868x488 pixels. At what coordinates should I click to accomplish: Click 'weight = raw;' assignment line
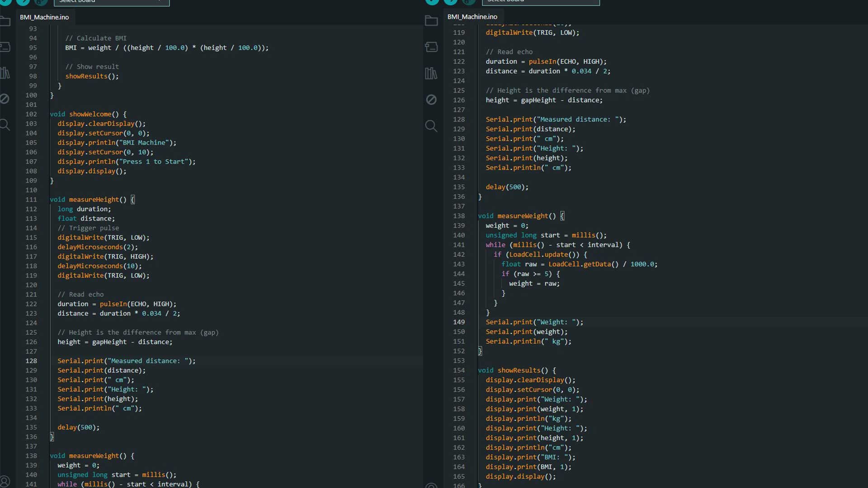click(x=534, y=283)
